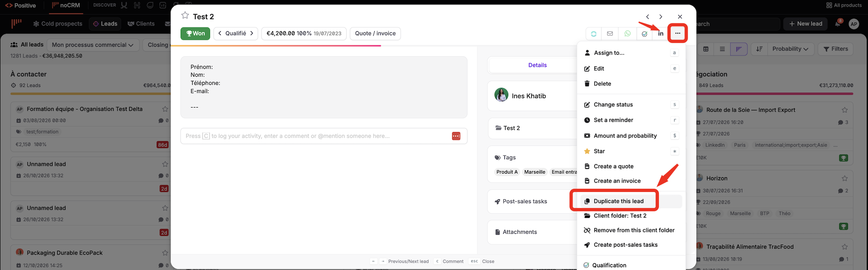868x270 pixels.
Task: Open the €4,200.00 100% amount box
Action: (x=304, y=33)
